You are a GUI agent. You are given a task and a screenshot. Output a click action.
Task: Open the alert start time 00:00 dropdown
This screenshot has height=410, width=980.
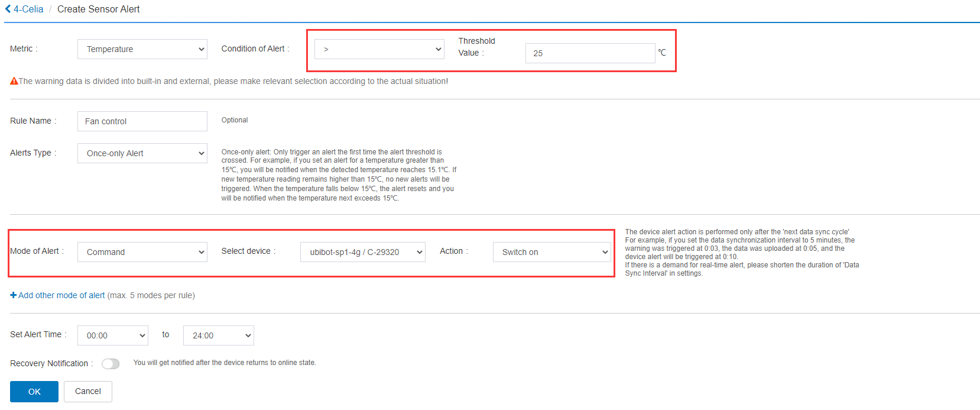click(113, 335)
